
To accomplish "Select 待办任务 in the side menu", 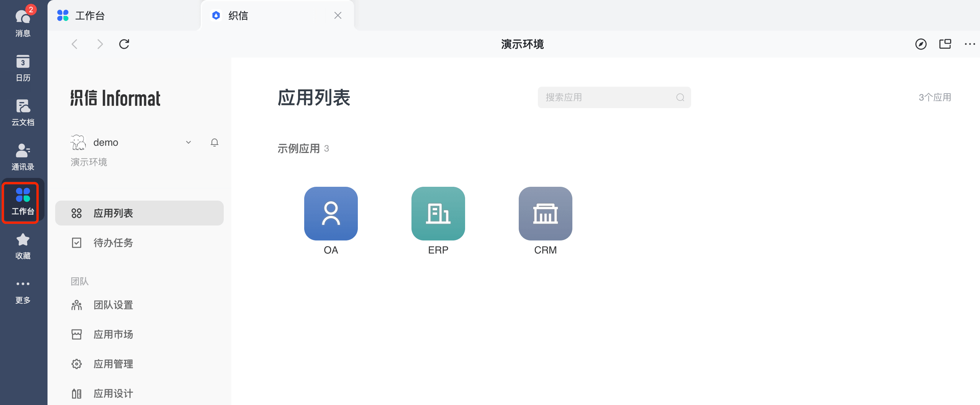I will tap(113, 243).
